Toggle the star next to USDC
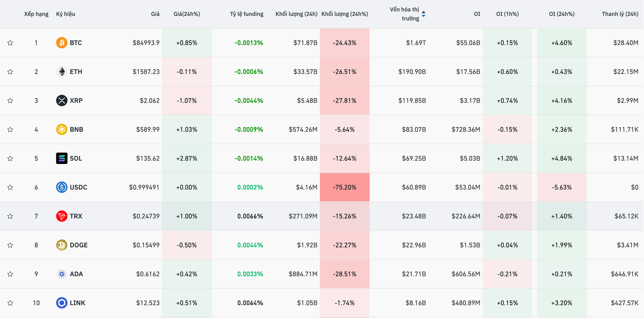 pos(10,187)
